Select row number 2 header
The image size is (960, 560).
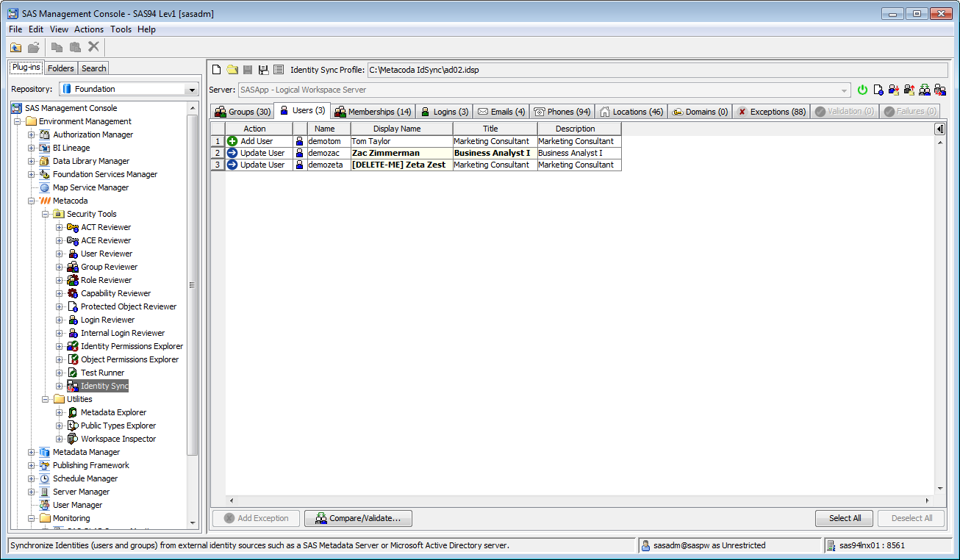click(x=218, y=153)
